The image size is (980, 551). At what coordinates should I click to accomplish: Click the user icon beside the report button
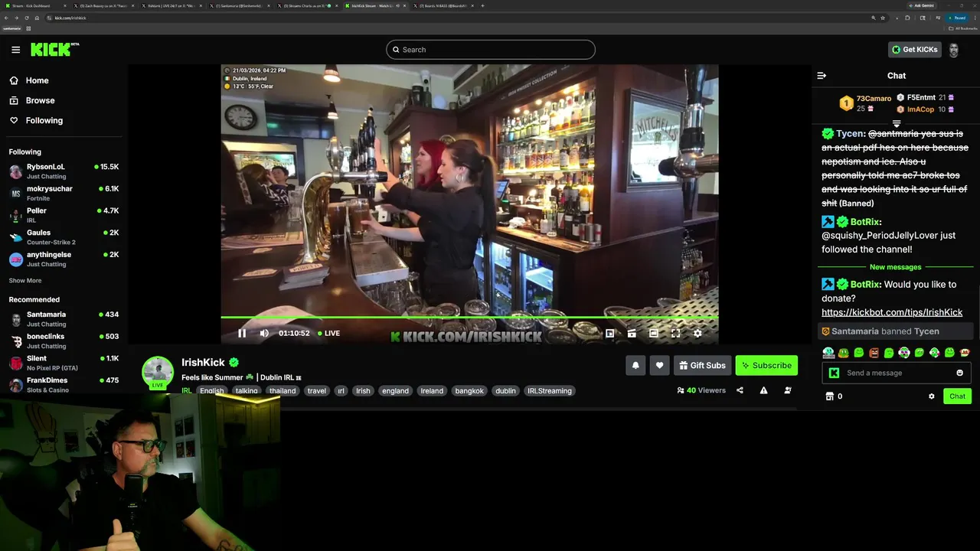point(788,390)
